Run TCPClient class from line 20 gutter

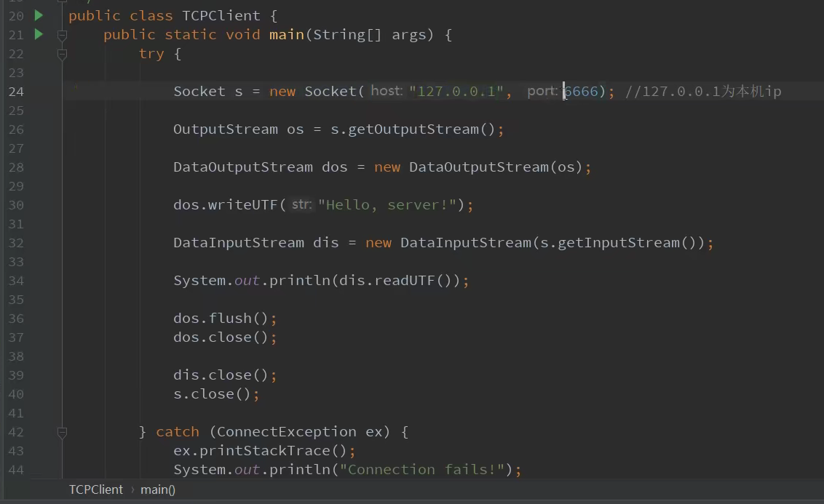[39, 15]
